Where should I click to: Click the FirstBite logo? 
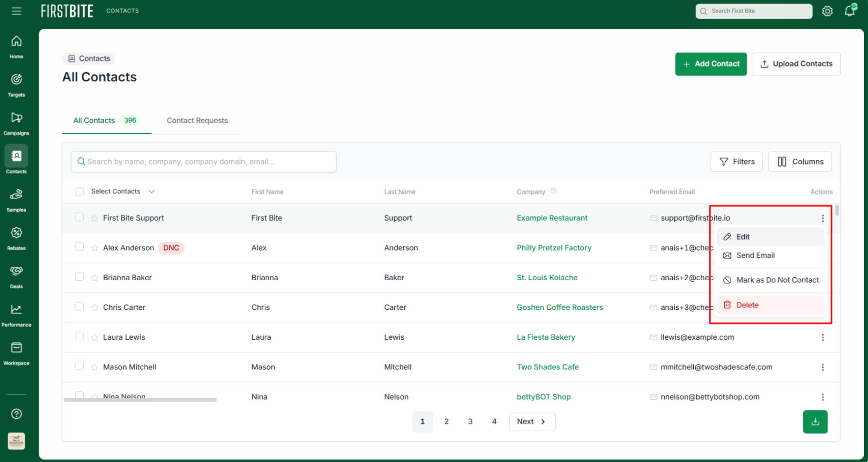point(67,11)
